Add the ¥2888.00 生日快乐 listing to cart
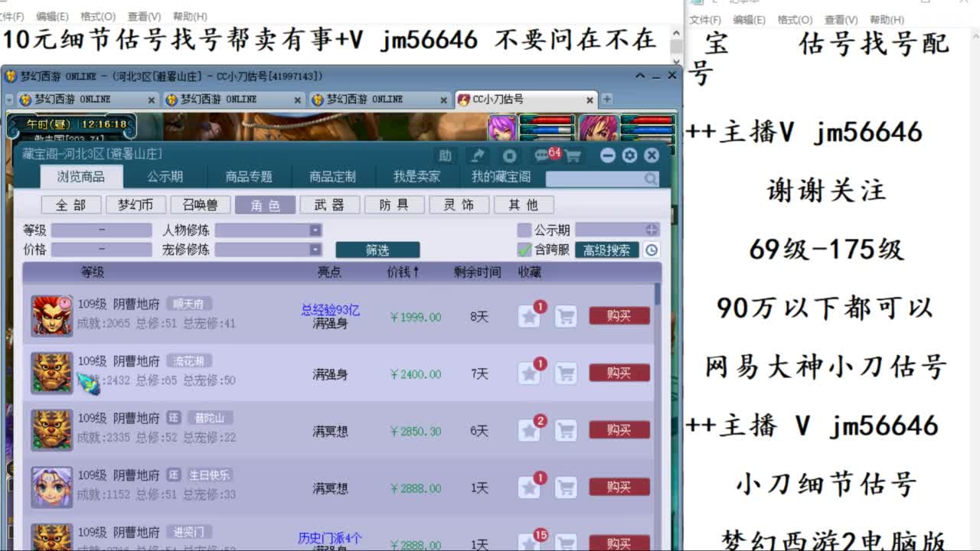 565,487
